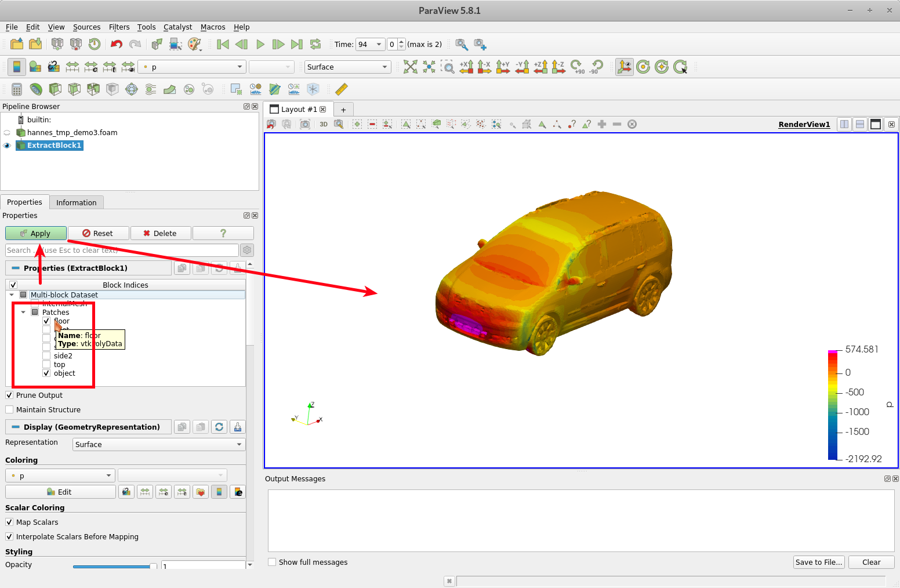Viewport: 900px width, 588px height.
Task: Click the Save to File button
Action: click(x=818, y=562)
